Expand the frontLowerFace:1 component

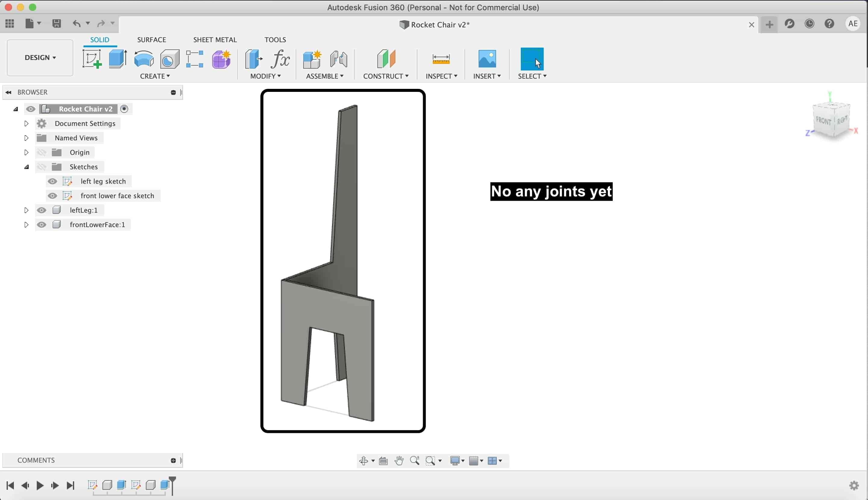26,224
